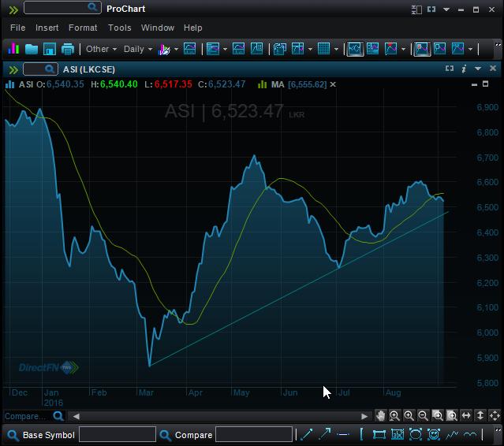
Task: Click the magnifier icon before Compare label
Action: [165, 436]
